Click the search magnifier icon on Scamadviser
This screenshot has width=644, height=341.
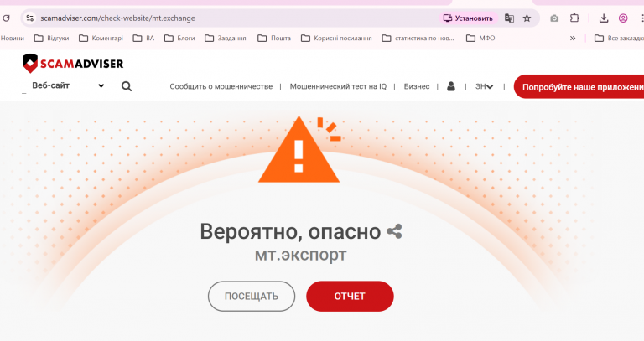127,86
